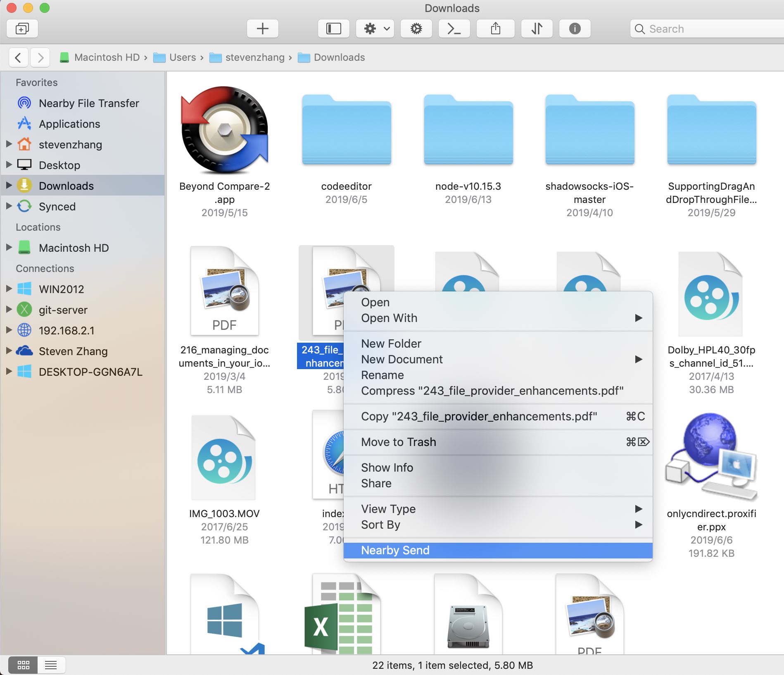The image size is (784, 675).
Task: Select Nearby File Transfer in sidebar
Action: pyautogui.click(x=83, y=103)
